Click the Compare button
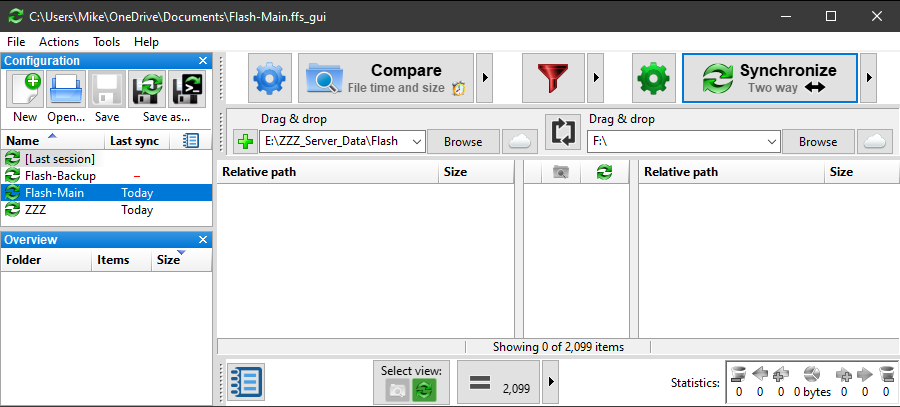The width and height of the screenshot is (900, 407). [x=386, y=78]
